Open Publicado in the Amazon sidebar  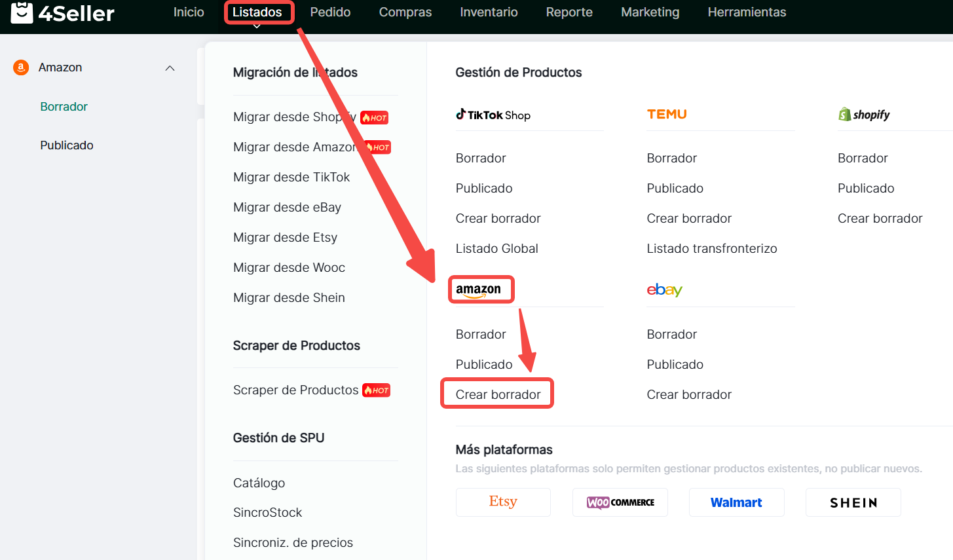67,145
